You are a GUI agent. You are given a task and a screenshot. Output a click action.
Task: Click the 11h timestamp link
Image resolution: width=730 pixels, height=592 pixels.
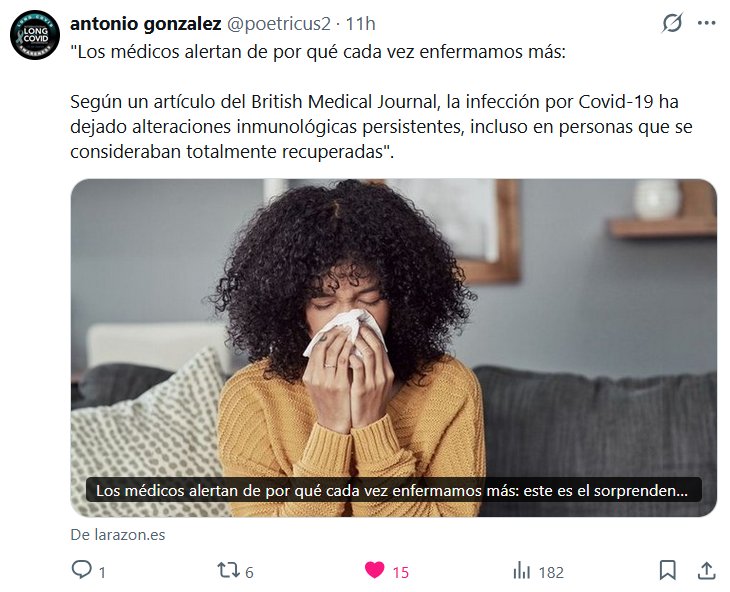coord(360,24)
